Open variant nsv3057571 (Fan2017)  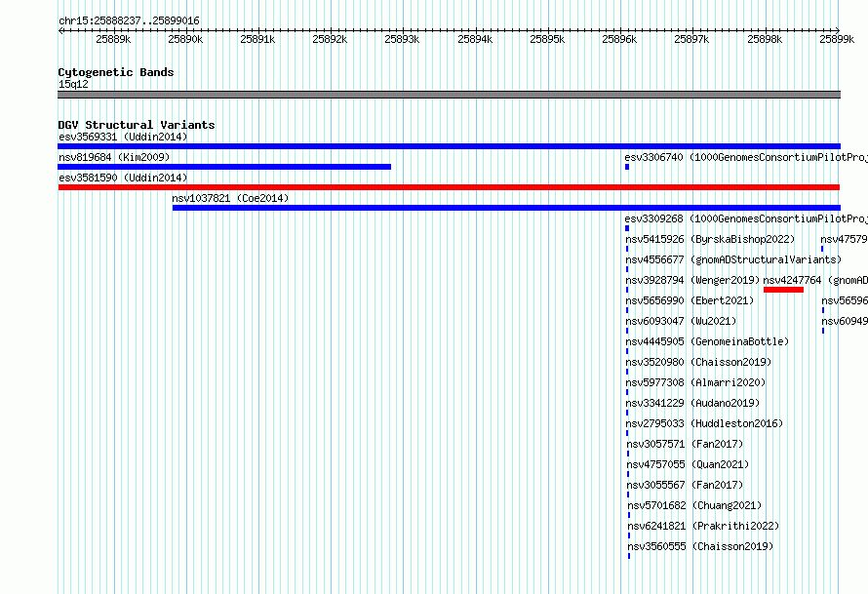click(x=685, y=444)
